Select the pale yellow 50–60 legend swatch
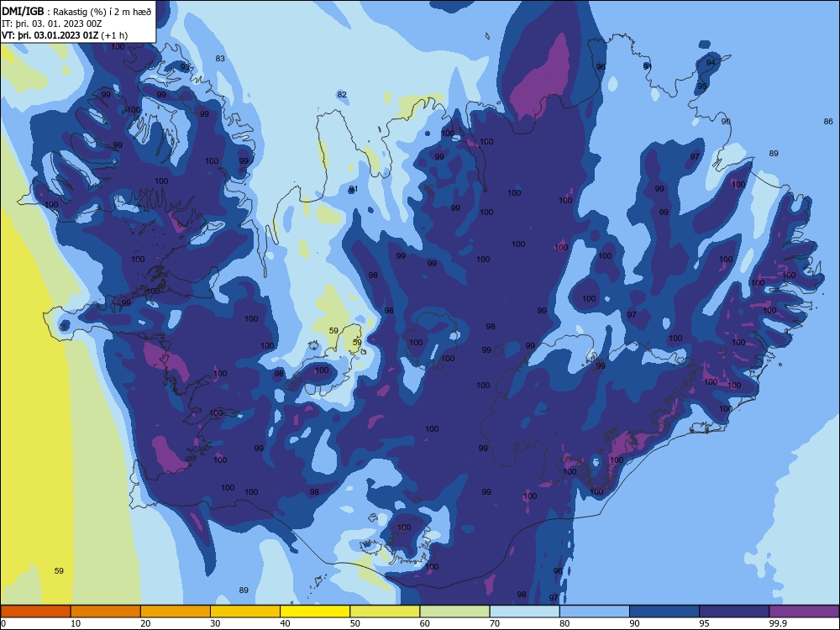The image size is (840, 630). [x=385, y=612]
